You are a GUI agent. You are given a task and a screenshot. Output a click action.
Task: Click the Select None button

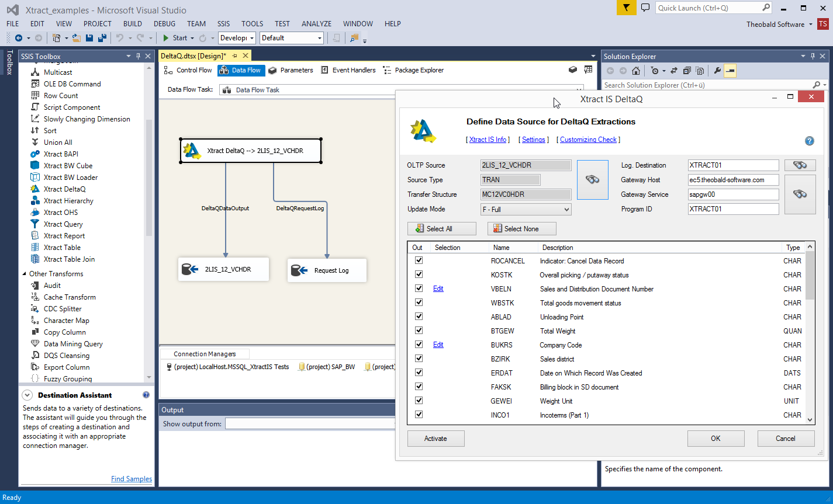[x=522, y=229]
